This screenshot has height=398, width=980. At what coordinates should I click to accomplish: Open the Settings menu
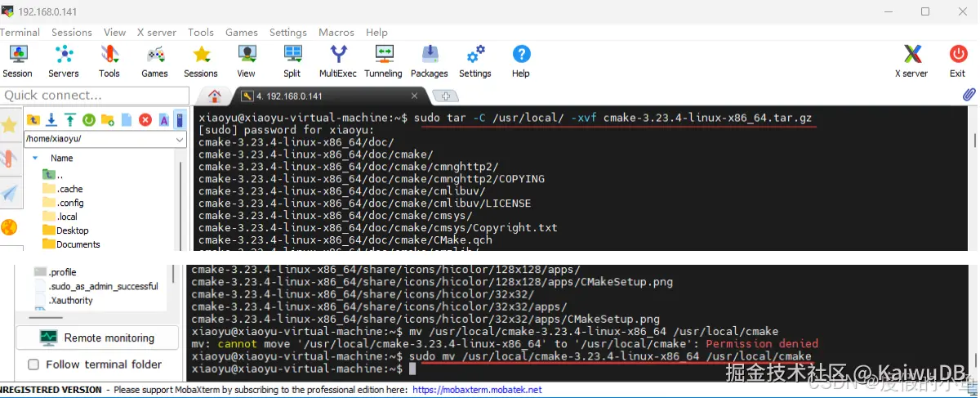[288, 32]
